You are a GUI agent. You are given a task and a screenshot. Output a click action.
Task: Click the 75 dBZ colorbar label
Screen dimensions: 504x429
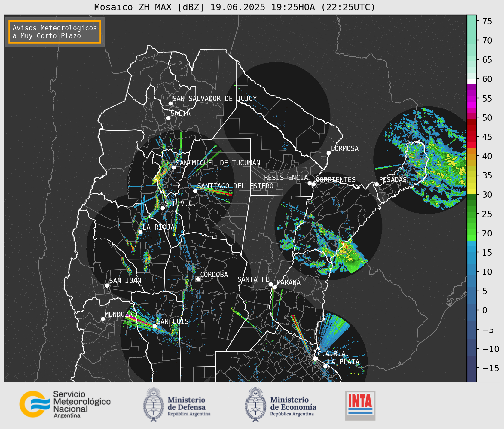(x=487, y=21)
